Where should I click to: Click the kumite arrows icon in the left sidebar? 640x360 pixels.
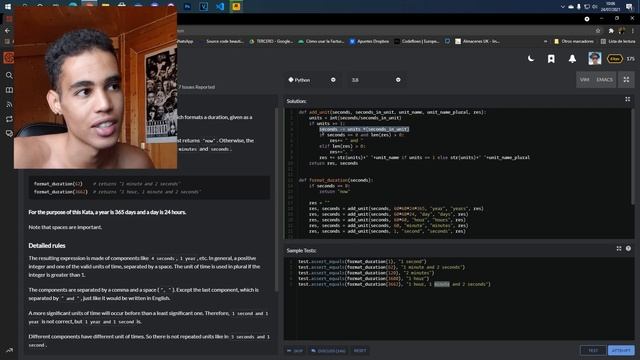[9, 119]
